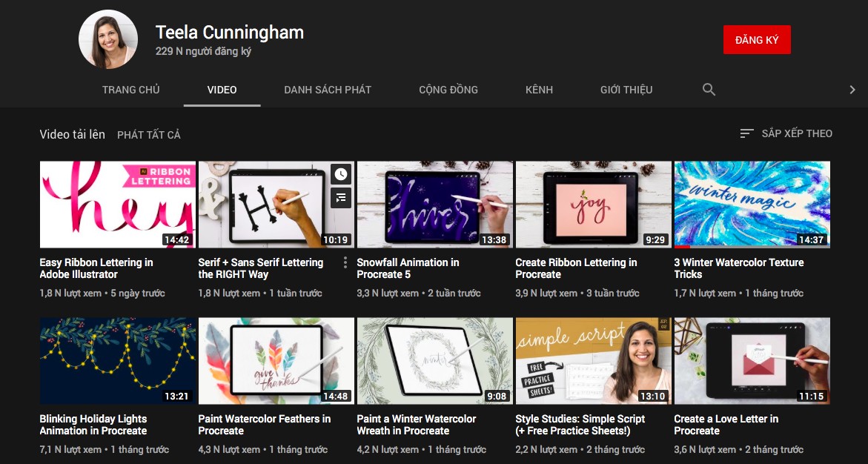Click the 229 N người đăng ký text
The width and height of the screenshot is (868, 464).
point(203,51)
